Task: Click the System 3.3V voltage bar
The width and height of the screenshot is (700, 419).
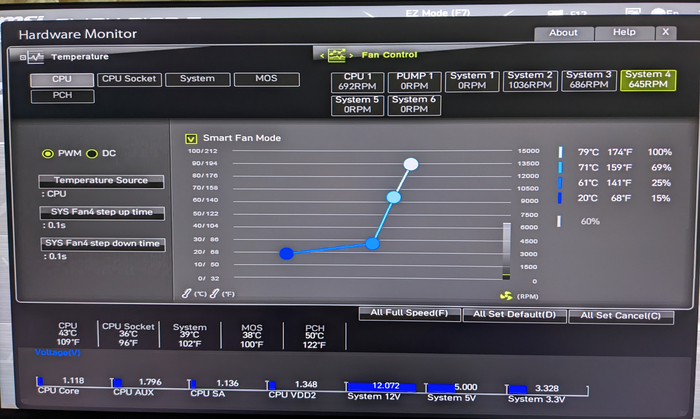Action: 517,389
